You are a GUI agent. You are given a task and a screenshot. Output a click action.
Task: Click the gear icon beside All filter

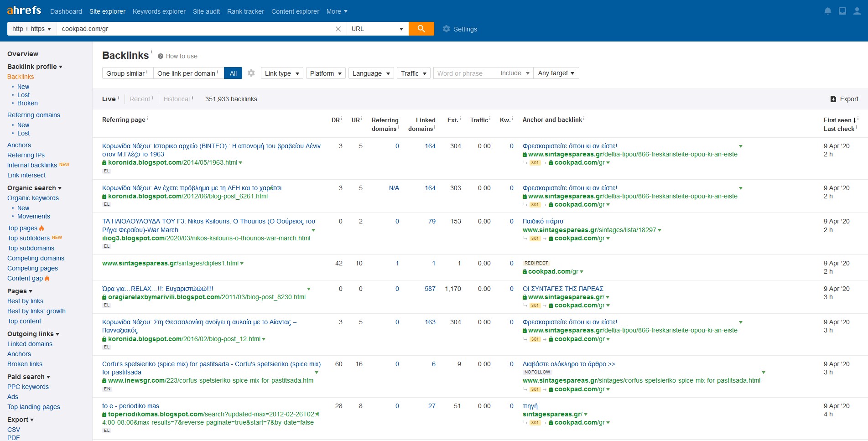(x=251, y=73)
